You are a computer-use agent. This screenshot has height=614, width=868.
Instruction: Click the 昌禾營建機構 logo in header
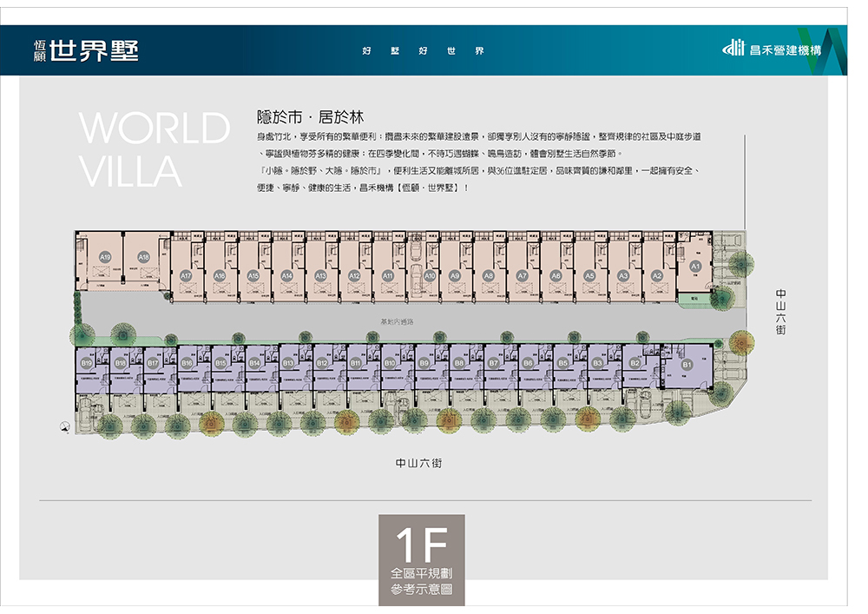click(x=773, y=50)
